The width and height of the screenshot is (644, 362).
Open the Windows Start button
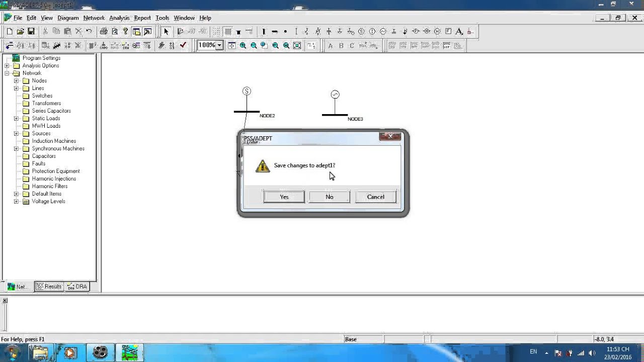[x=11, y=352]
